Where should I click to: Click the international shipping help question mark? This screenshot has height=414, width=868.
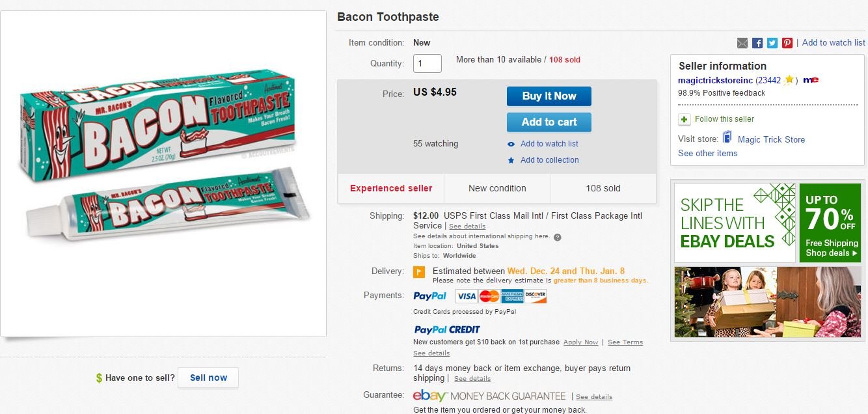558,237
